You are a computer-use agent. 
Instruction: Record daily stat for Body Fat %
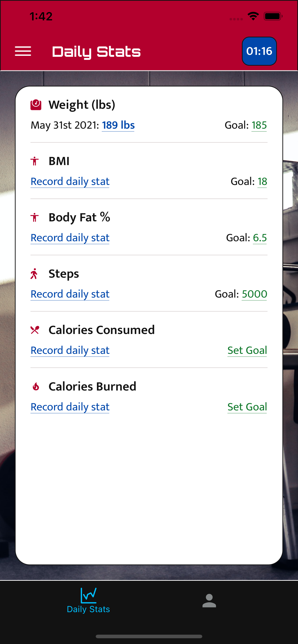pyautogui.click(x=70, y=237)
